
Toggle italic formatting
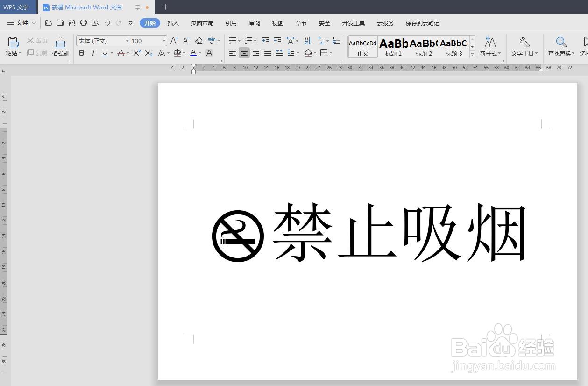coord(93,53)
